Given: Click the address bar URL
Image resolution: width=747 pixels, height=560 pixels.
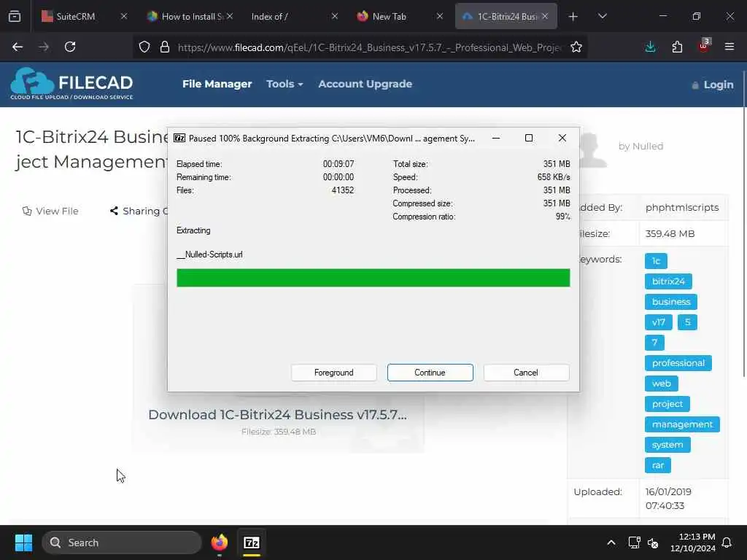Looking at the screenshot, I should click(370, 47).
